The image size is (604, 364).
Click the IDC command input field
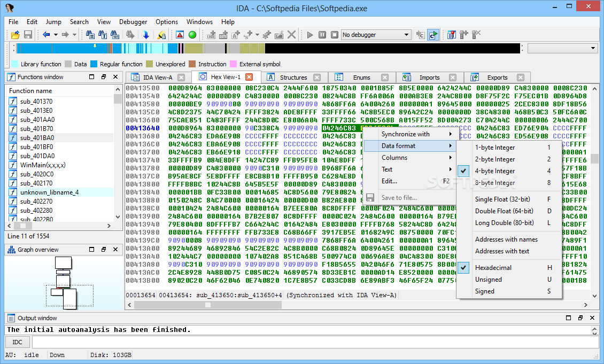(315, 342)
